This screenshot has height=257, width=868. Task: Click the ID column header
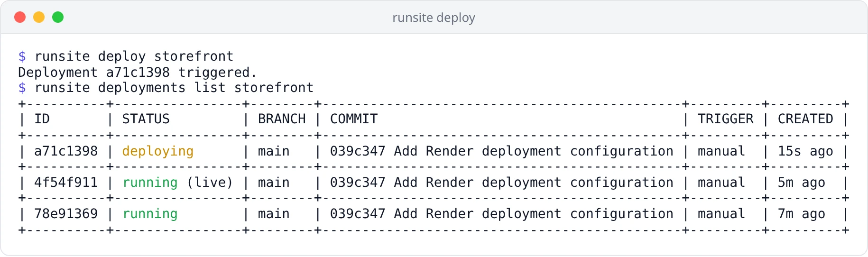tap(42, 119)
